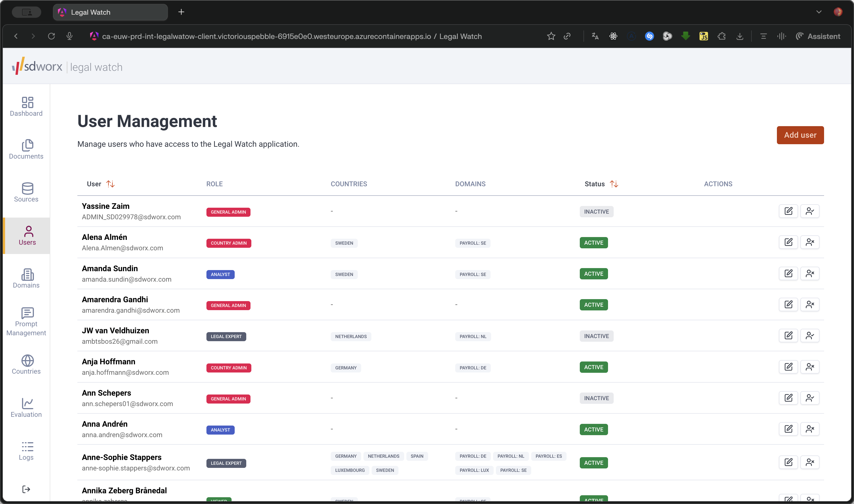
Task: Click the NETHERLANDS tag for JW van Veldhuizen
Action: [x=351, y=337]
